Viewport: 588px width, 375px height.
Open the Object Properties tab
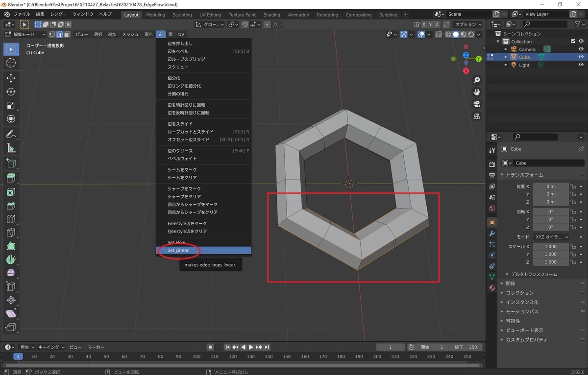click(492, 222)
